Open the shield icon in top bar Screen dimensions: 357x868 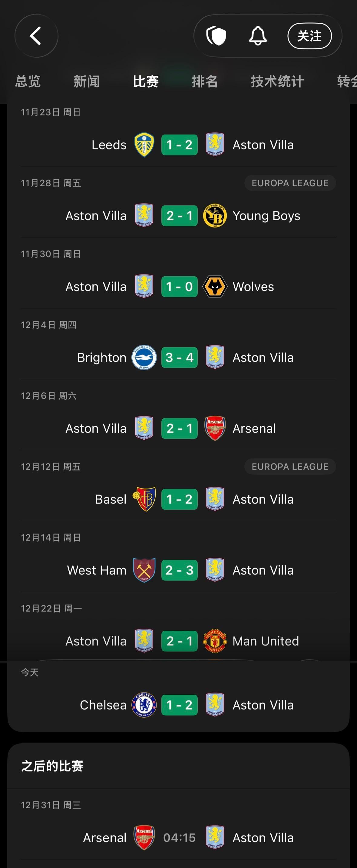point(216,36)
